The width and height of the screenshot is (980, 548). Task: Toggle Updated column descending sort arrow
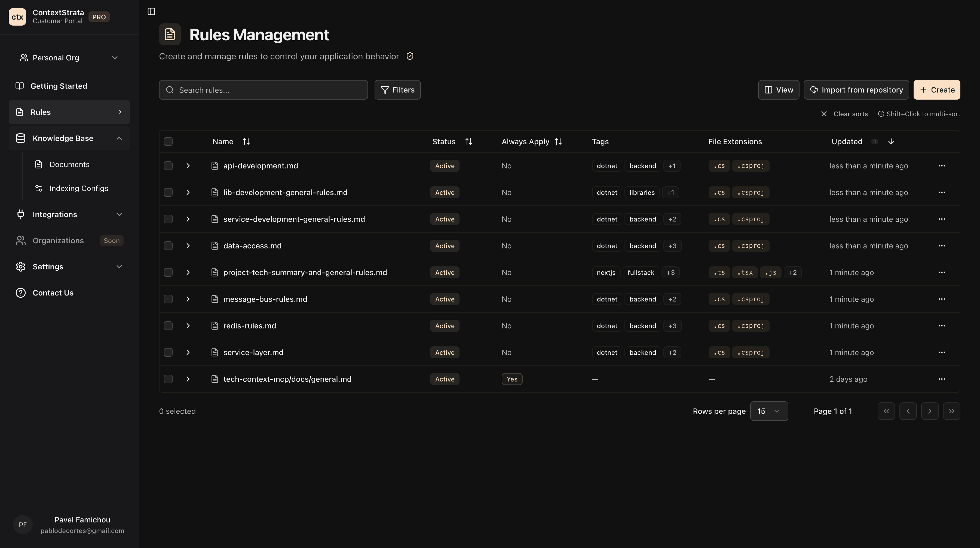pos(891,141)
